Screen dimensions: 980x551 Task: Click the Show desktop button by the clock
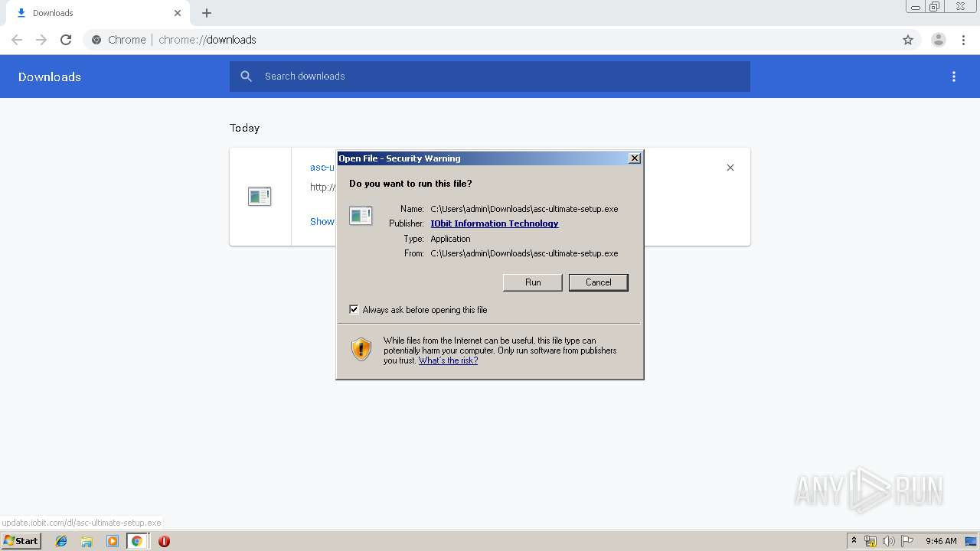[x=972, y=541]
